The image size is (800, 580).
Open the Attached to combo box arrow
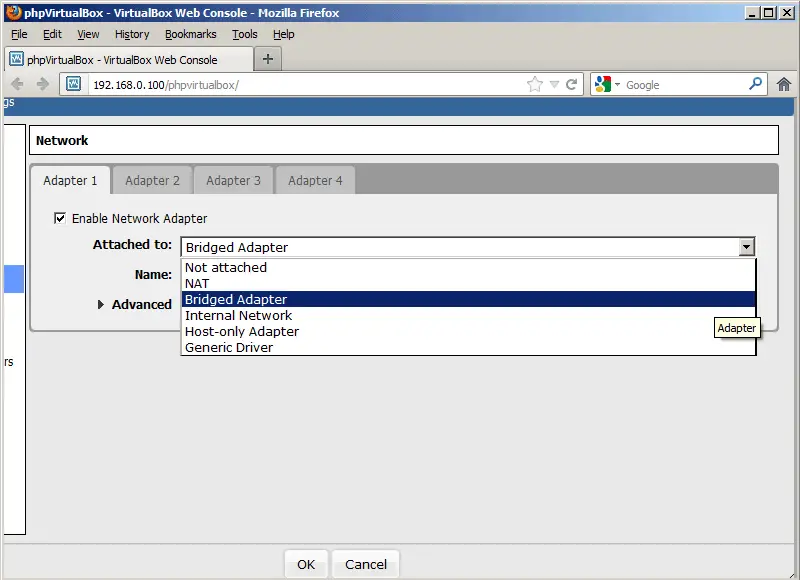[x=746, y=247]
